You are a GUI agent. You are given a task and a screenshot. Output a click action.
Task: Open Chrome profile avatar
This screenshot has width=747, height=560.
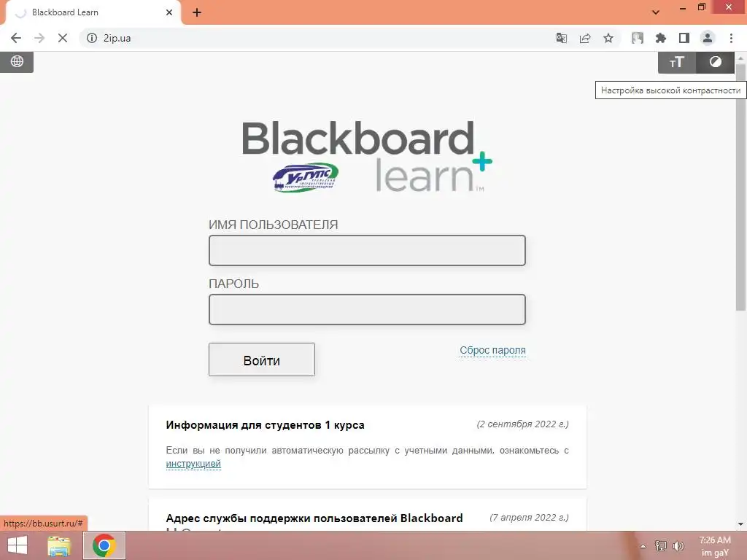point(708,38)
